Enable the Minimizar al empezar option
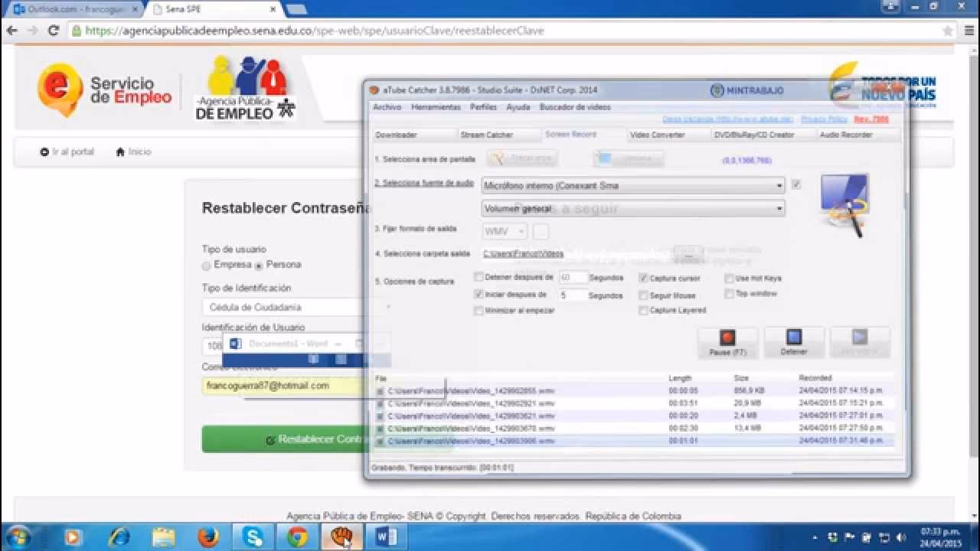Screen dimensions: 980x551 [479, 311]
